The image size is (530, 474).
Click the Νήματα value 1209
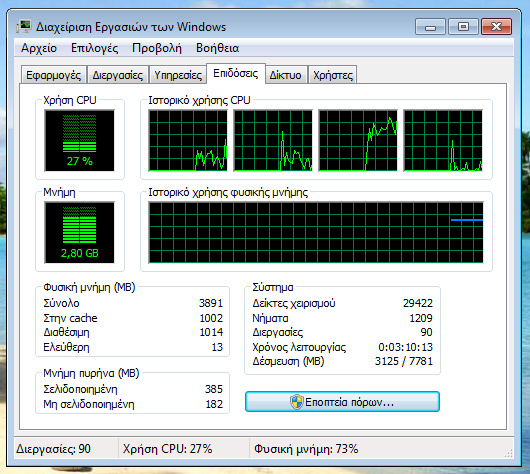coord(421,318)
